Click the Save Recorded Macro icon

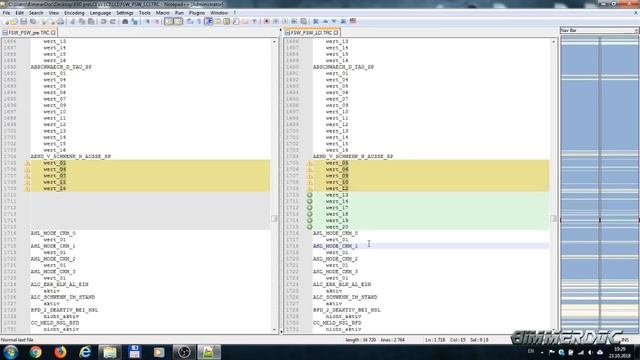tap(303, 21)
